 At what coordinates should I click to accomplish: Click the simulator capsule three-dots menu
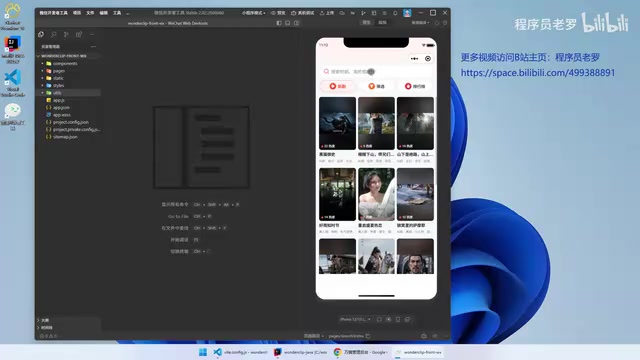pyautogui.click(x=414, y=58)
